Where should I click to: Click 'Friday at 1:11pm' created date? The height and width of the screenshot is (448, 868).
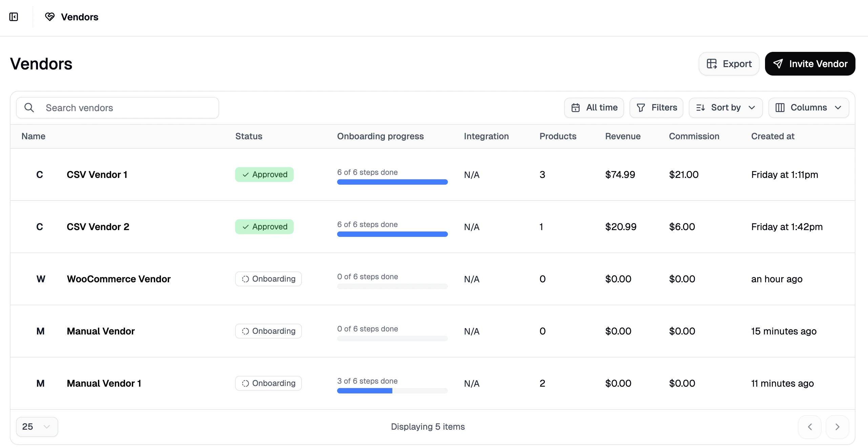pos(784,175)
